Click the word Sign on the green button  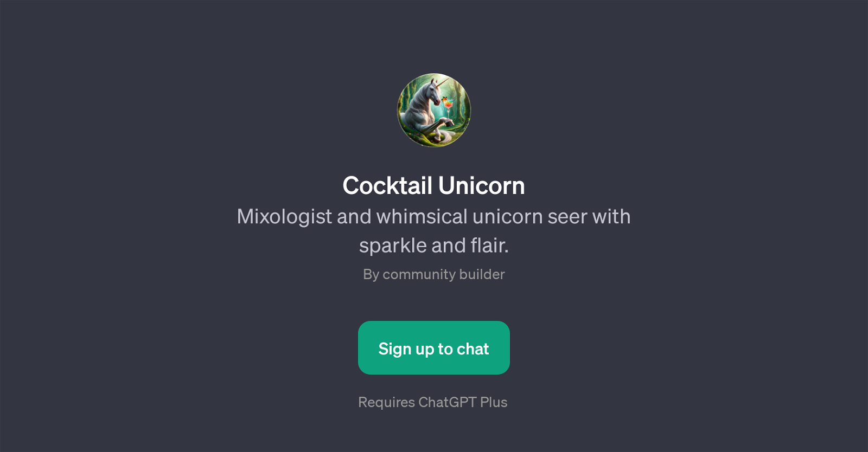pos(395,349)
